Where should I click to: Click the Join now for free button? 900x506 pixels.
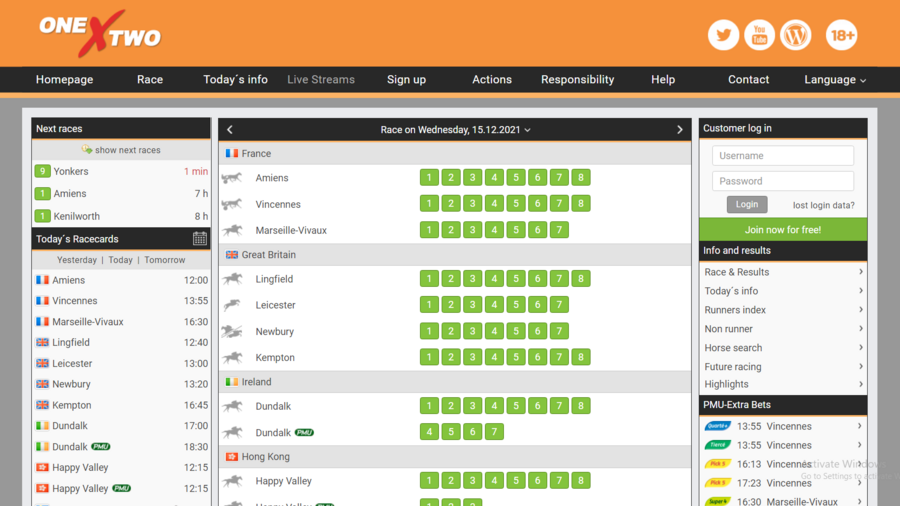[783, 230]
